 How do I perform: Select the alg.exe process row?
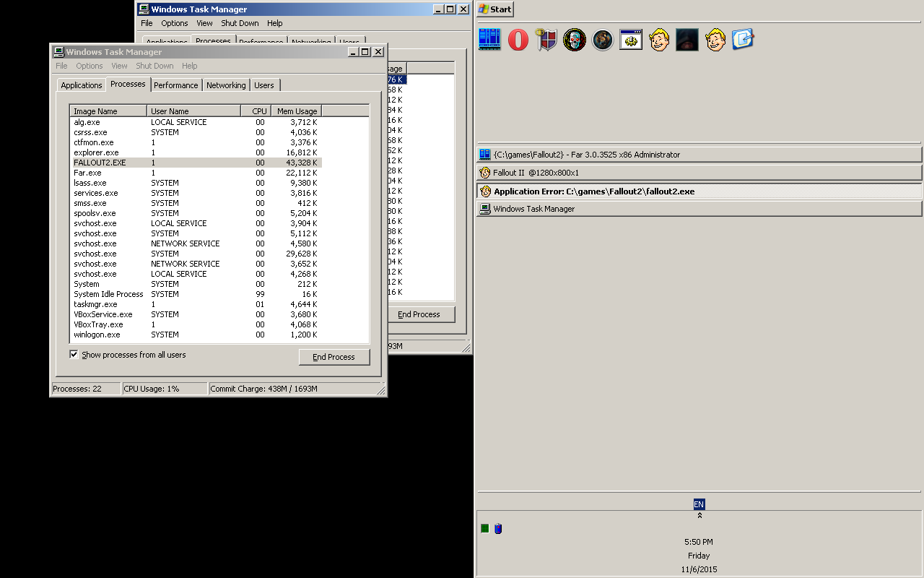(196, 122)
